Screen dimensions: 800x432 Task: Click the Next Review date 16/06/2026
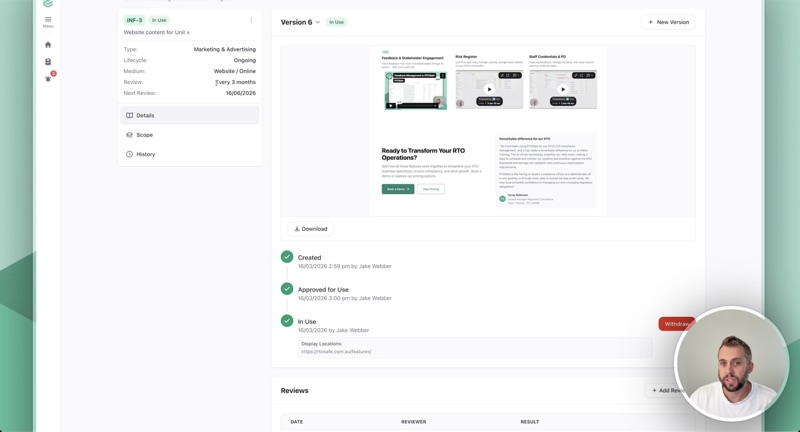click(241, 93)
